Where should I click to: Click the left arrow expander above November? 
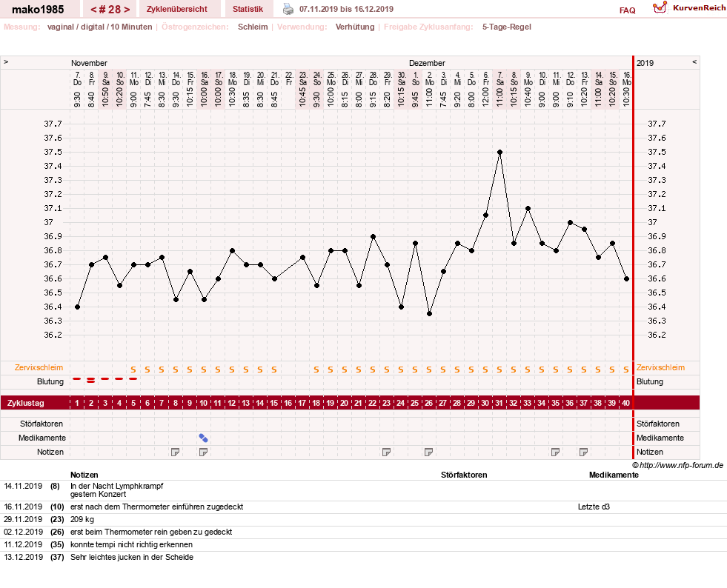6,61
